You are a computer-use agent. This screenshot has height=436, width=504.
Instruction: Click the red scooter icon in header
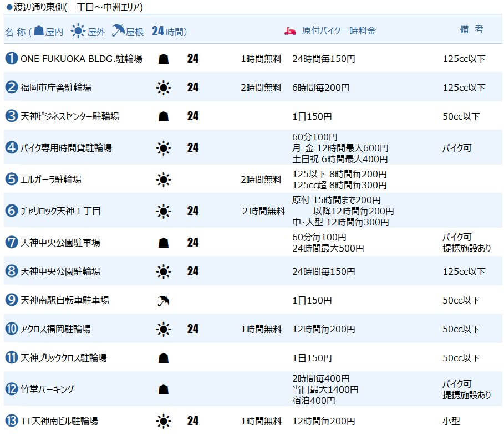tap(290, 31)
